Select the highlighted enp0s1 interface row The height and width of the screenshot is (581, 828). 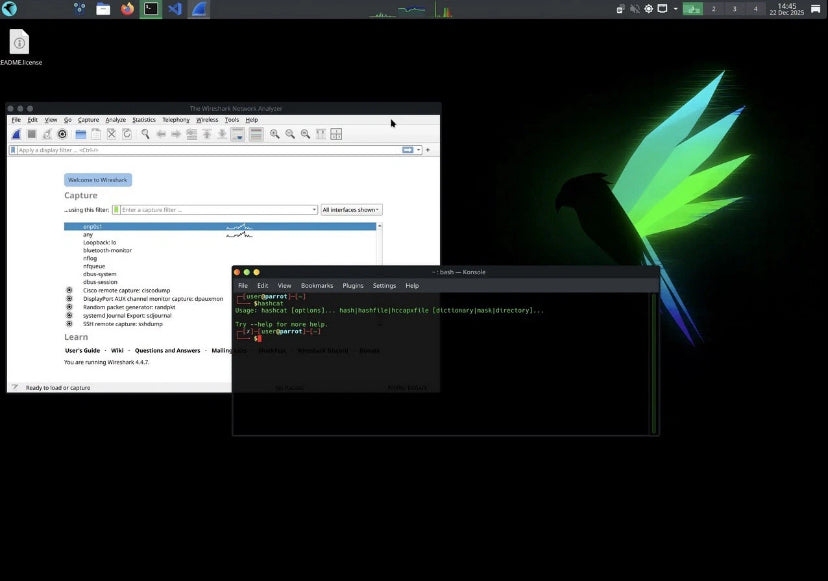coord(220,227)
